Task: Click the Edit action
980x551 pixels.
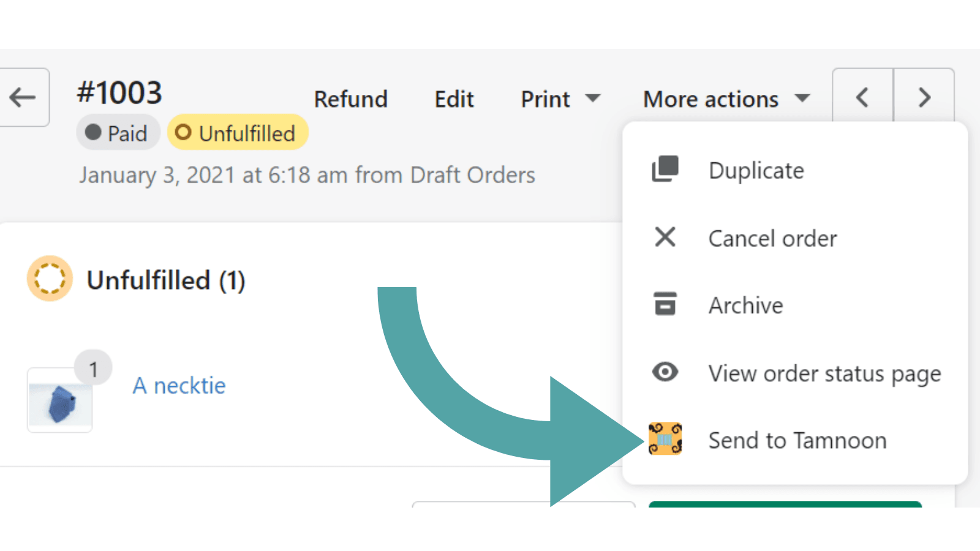Action: 454,99
